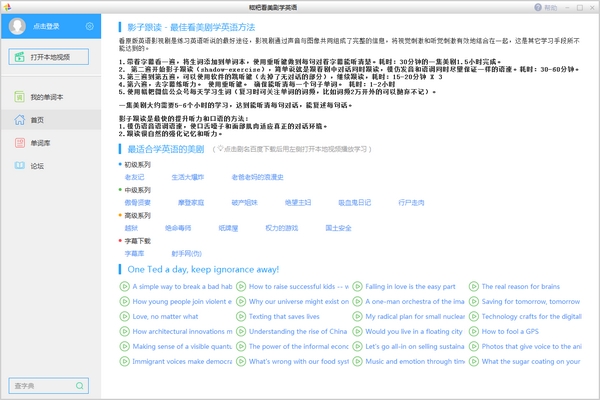The height and width of the screenshot is (400, 600).
Task: Open the 字幕库 subtitle site link
Action: click(x=134, y=253)
